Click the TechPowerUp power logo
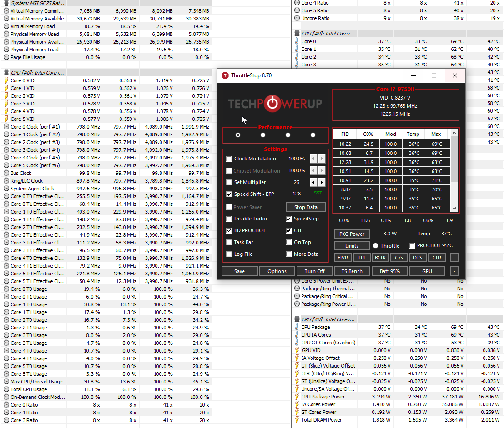Image resolution: width=504 pixels, height=428 pixels. tap(272, 104)
